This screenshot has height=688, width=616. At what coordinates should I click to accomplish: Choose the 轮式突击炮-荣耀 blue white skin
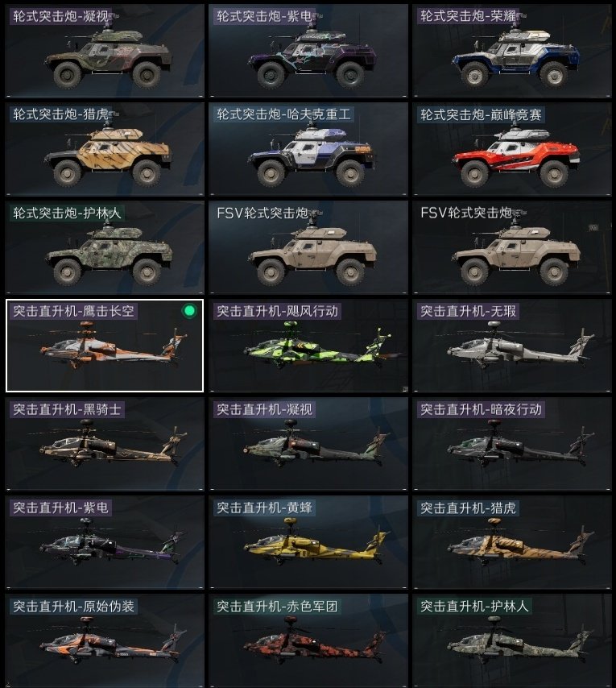pyautogui.click(x=511, y=51)
